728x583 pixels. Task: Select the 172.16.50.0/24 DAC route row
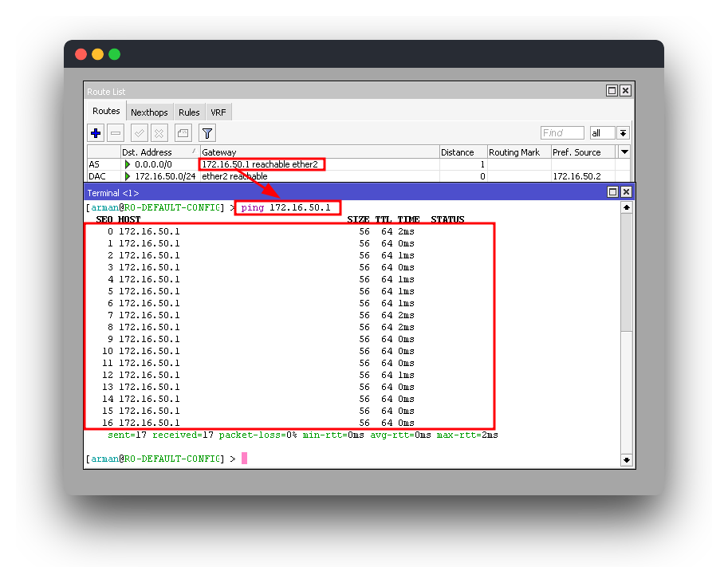click(164, 176)
